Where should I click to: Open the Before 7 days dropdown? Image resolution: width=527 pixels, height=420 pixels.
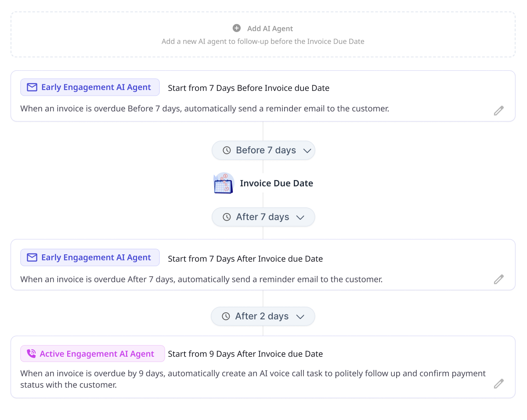263,150
